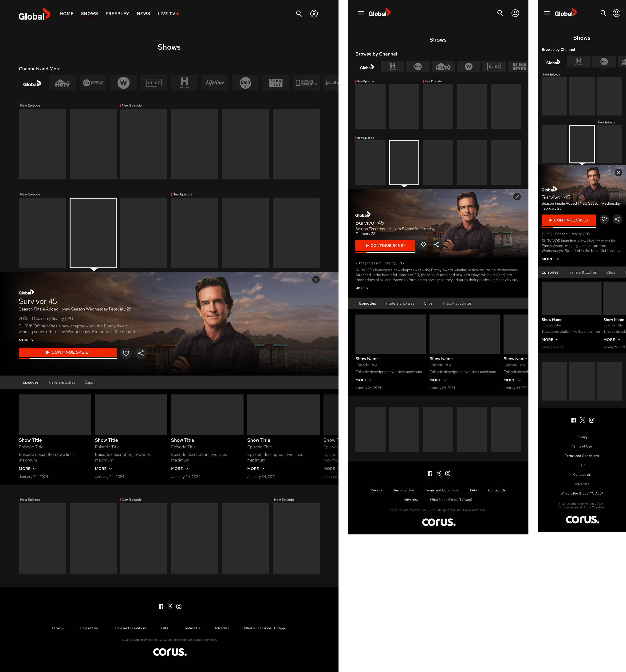
Task: Select History channel in tablet channel row
Action: coord(393,67)
